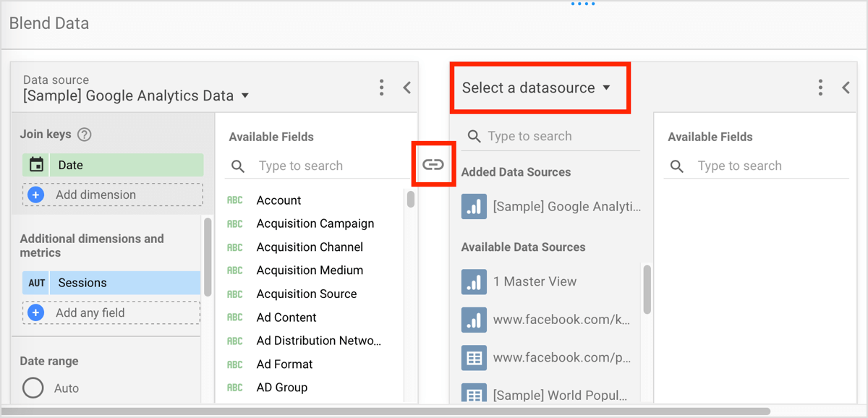Collapse the second data source panel
This screenshot has width=868, height=418.
pos(846,88)
